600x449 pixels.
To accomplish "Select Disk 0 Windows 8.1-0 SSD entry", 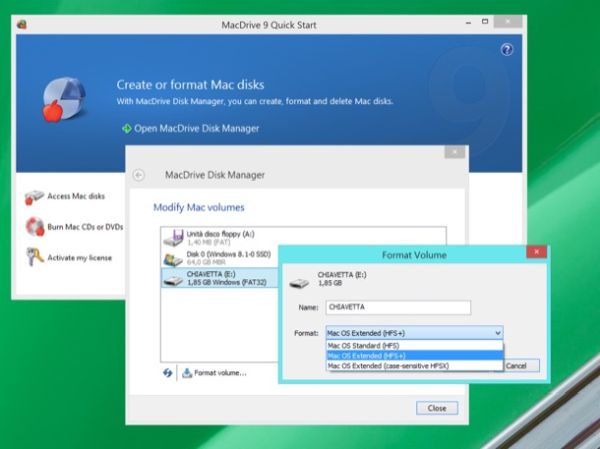I will (220, 258).
